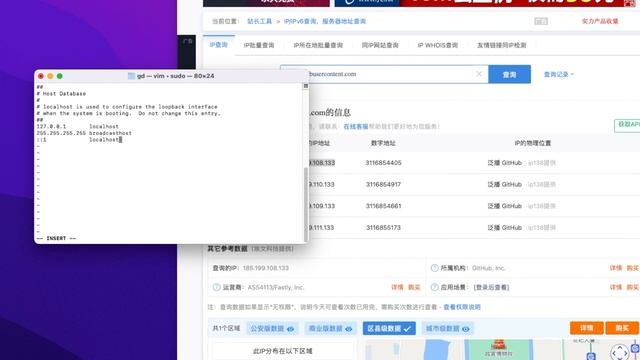Click the [登录后查看] text
The width and height of the screenshot is (640, 360).
[491, 287]
